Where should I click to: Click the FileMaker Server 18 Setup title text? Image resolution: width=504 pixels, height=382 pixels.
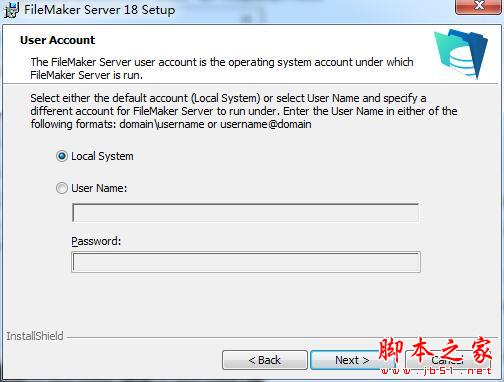pos(99,9)
